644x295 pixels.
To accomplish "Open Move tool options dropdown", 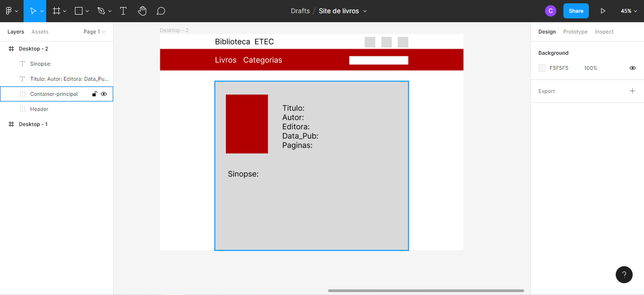I will click(x=42, y=11).
